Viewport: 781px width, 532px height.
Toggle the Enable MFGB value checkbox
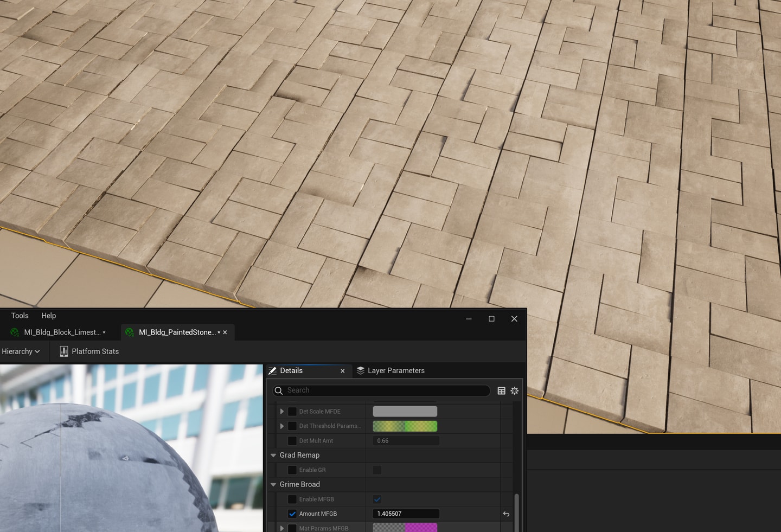377,499
